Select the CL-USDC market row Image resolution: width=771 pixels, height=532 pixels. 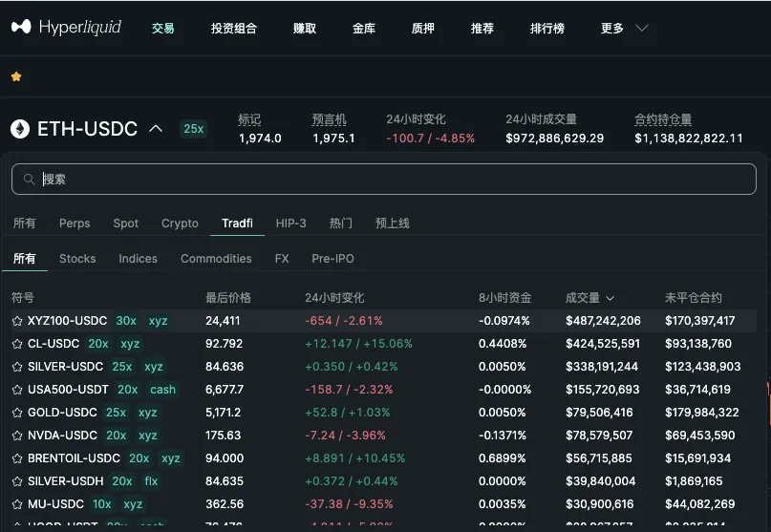click(384, 344)
